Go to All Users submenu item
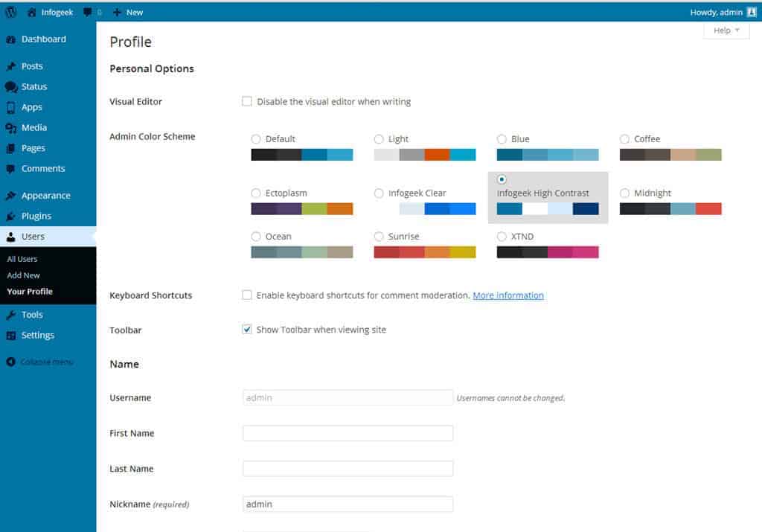The width and height of the screenshot is (762, 532). 22,258
